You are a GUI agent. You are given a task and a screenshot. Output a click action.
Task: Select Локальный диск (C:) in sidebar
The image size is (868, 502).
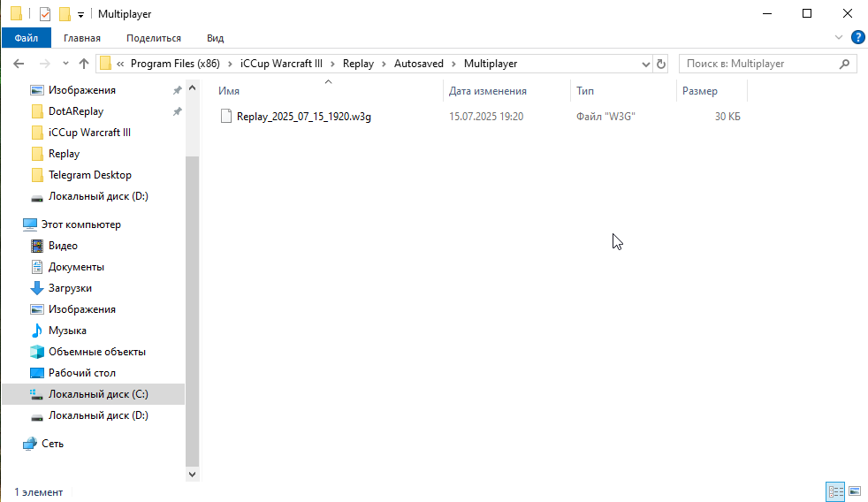coord(98,394)
